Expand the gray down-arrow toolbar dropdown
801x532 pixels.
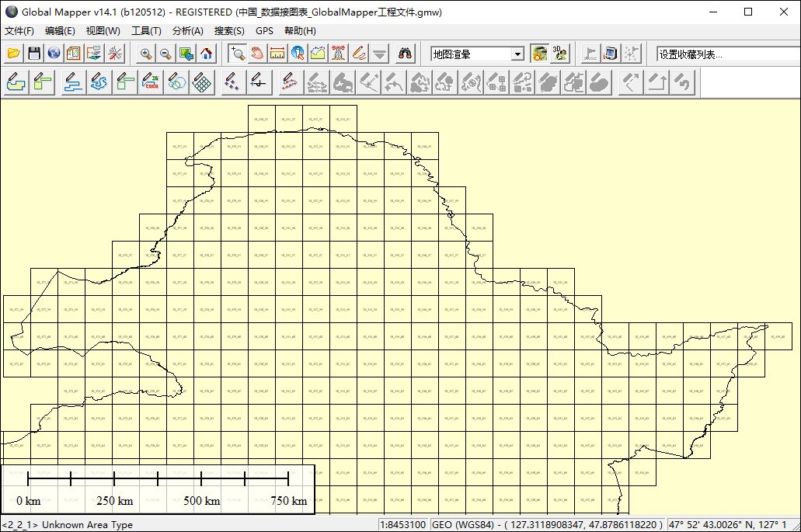(379, 54)
